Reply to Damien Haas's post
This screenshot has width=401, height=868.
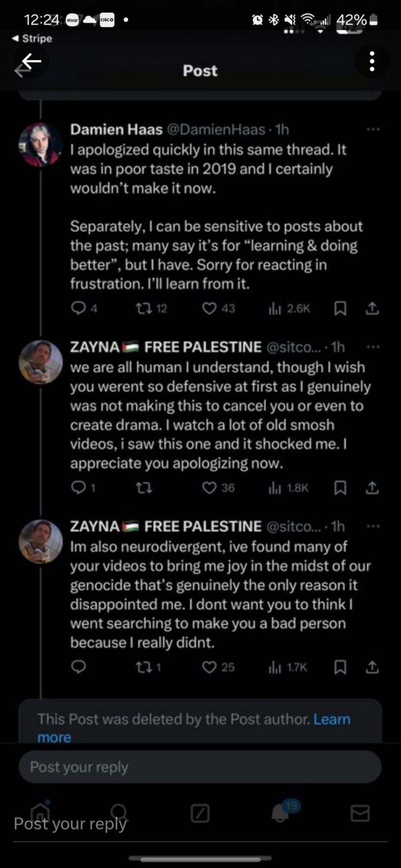point(79,308)
